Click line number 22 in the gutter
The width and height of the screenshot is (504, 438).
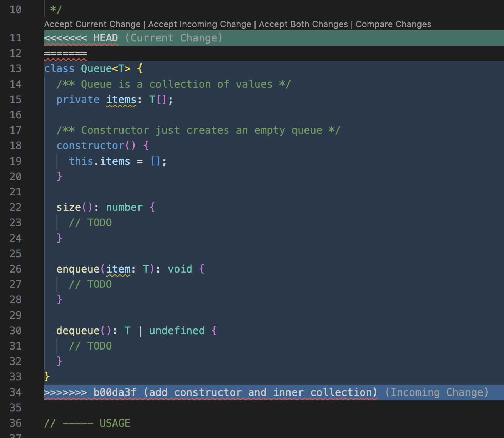pyautogui.click(x=15, y=207)
